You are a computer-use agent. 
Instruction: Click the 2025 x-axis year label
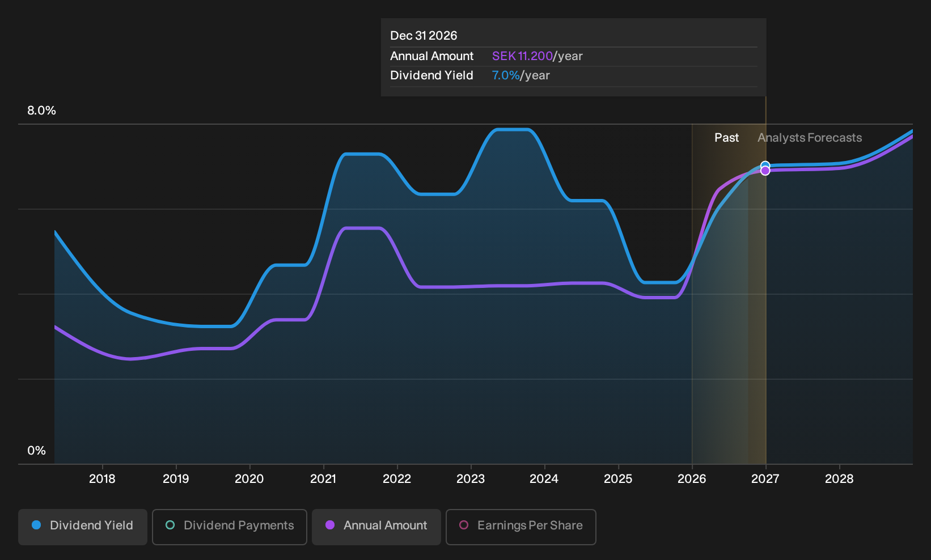point(618,479)
